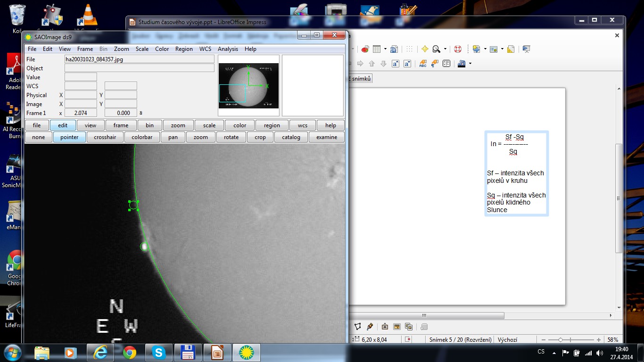The height and width of the screenshot is (362, 644).
Task: Click the Bullets and Numbering icon
Action: [x=446, y=64]
